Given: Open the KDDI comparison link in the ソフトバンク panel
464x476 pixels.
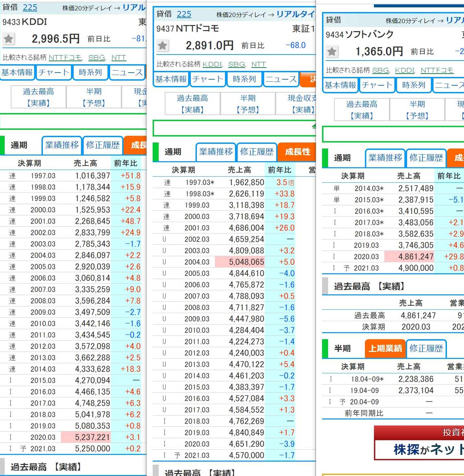Looking at the screenshot, I should (405, 70).
